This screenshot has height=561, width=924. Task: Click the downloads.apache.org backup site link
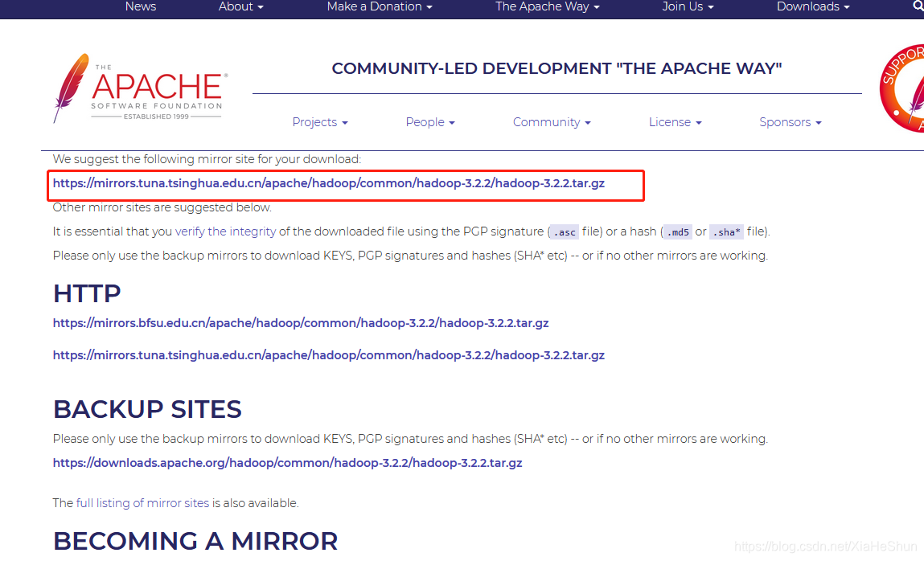288,463
